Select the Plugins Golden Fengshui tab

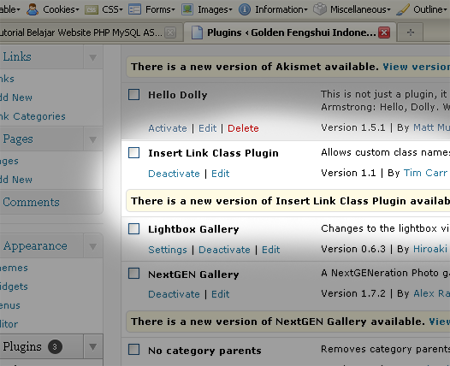(x=291, y=33)
